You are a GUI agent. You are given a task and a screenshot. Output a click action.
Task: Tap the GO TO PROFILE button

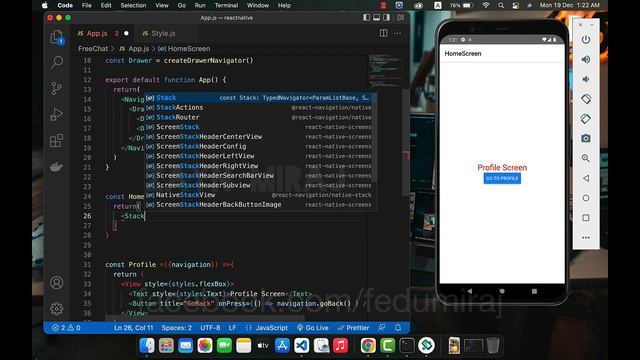point(502,178)
